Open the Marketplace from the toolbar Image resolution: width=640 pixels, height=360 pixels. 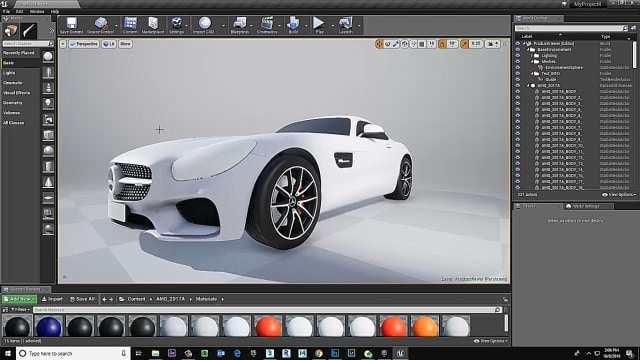153,25
